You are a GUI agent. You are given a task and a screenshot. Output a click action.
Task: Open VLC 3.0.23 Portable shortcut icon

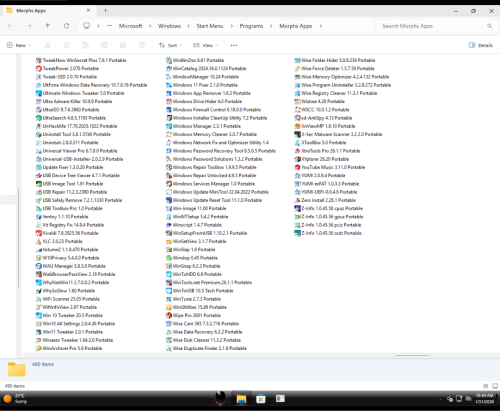pos(39,241)
